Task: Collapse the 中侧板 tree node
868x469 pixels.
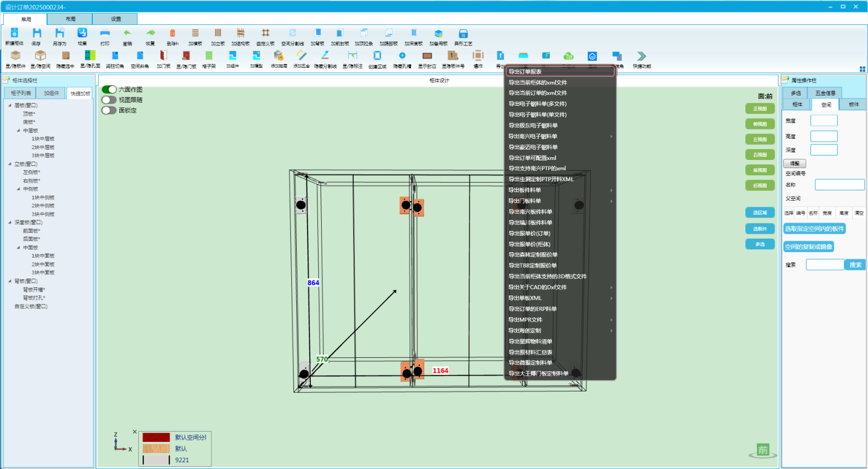Action: [x=18, y=189]
